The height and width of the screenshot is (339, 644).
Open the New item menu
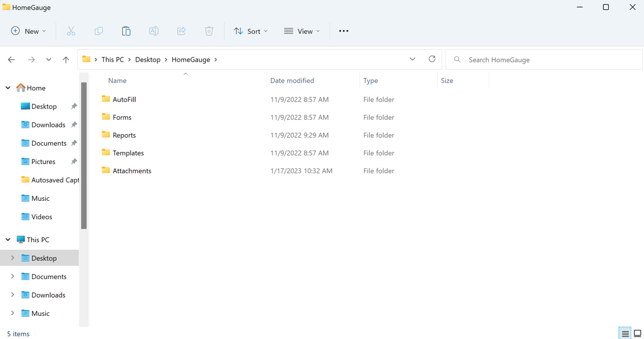tap(28, 31)
